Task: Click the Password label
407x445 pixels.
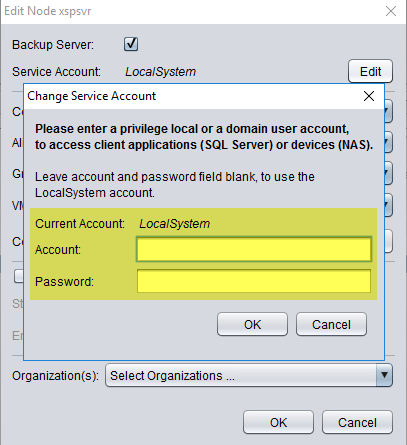Action: [x=65, y=282]
